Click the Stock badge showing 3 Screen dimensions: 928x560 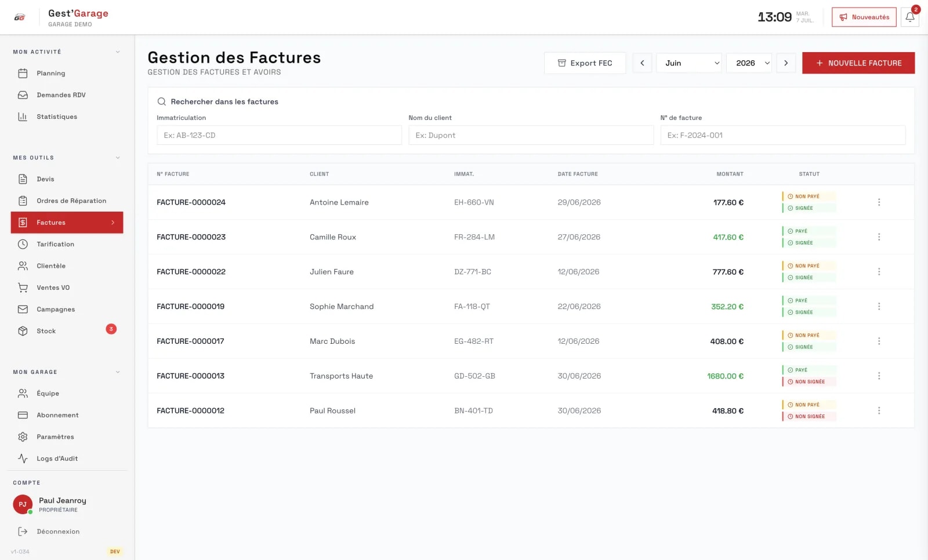111,329
